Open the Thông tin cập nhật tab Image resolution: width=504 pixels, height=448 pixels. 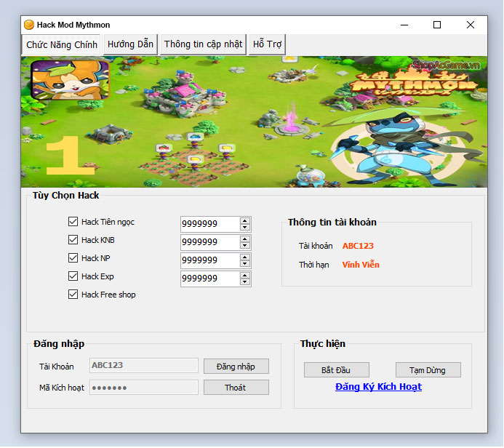point(203,44)
